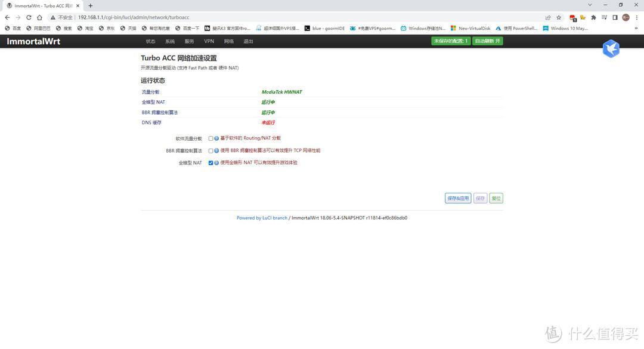The image size is (644, 349).
Task: Click the 保存 button
Action: 480,198
